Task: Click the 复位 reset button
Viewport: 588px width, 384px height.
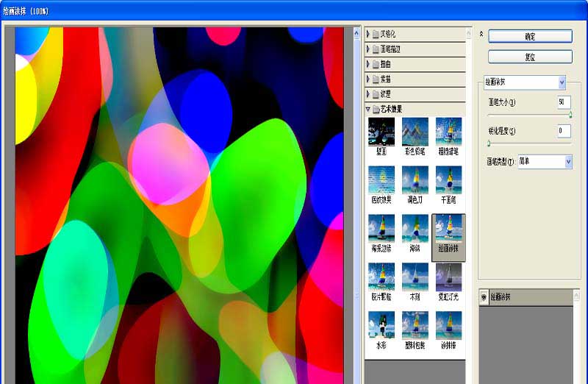Action: [530, 57]
